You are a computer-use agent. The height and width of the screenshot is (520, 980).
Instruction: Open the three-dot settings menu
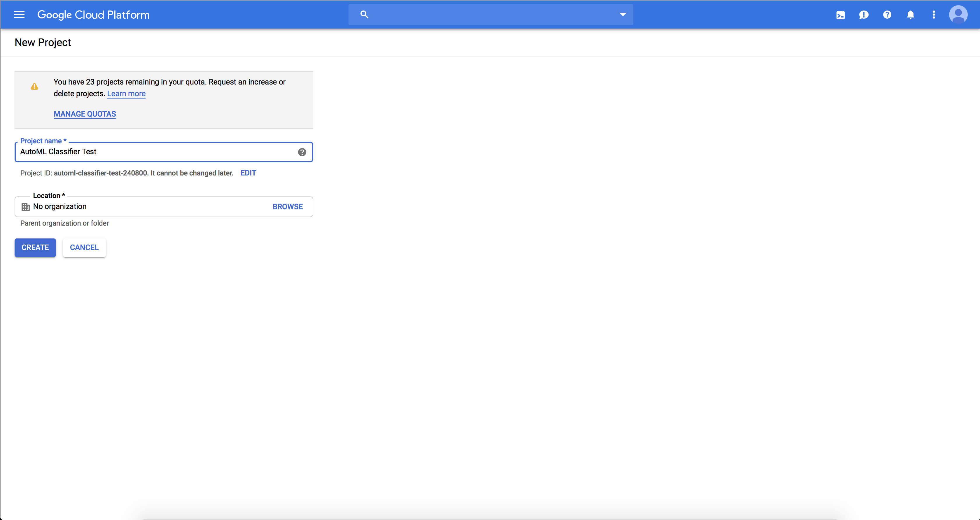(934, 15)
